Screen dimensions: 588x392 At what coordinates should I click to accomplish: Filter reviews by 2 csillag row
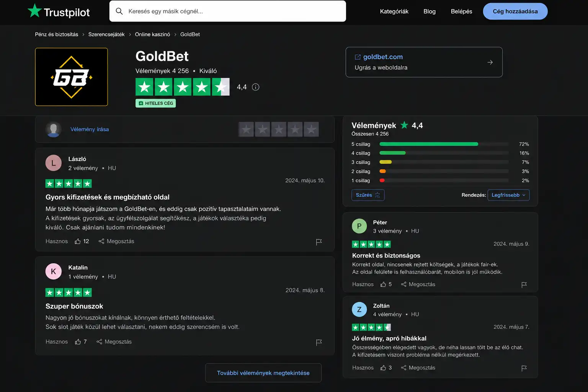(440, 171)
